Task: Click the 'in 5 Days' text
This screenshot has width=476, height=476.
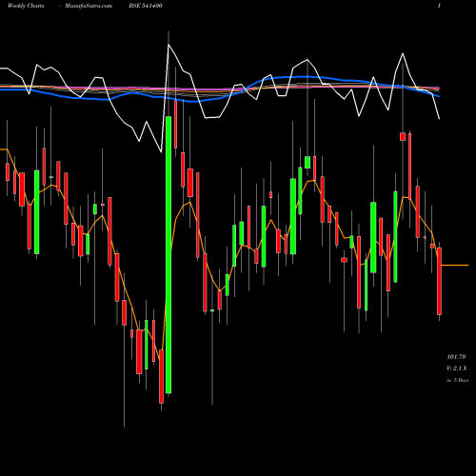Action: click(457, 380)
